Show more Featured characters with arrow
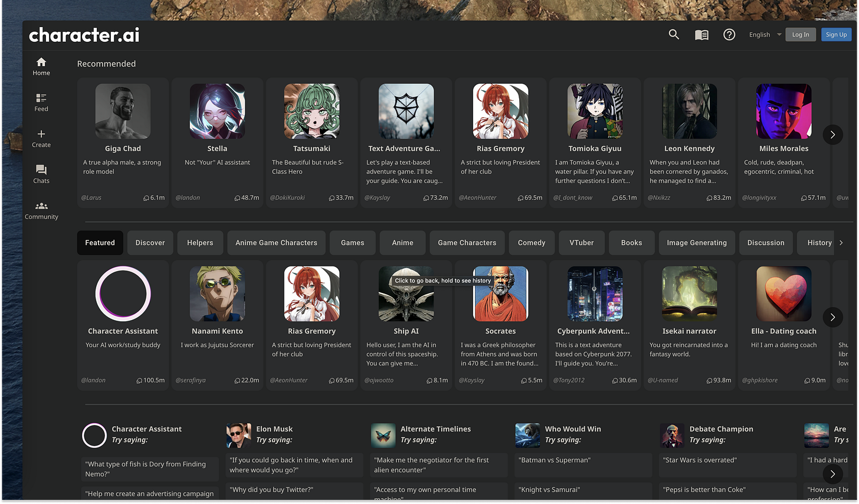The image size is (859, 504). pos(832,317)
